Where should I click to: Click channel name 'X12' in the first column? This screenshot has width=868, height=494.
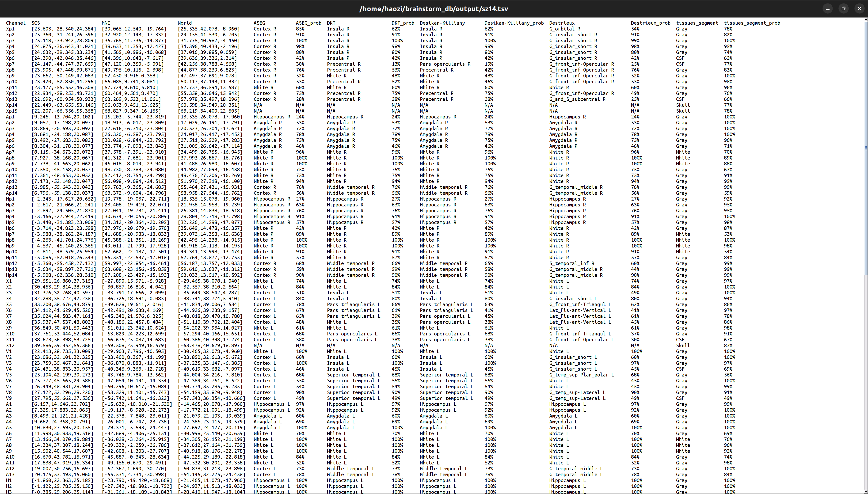pyautogui.click(x=10, y=346)
